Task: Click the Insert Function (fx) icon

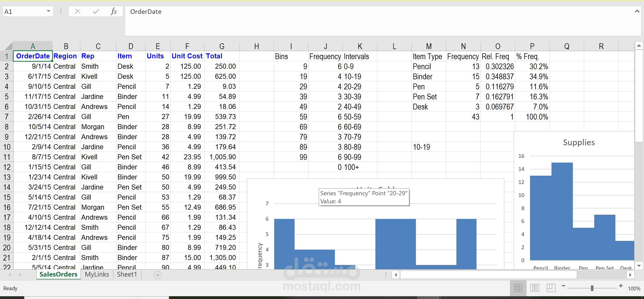Action: pos(114,11)
